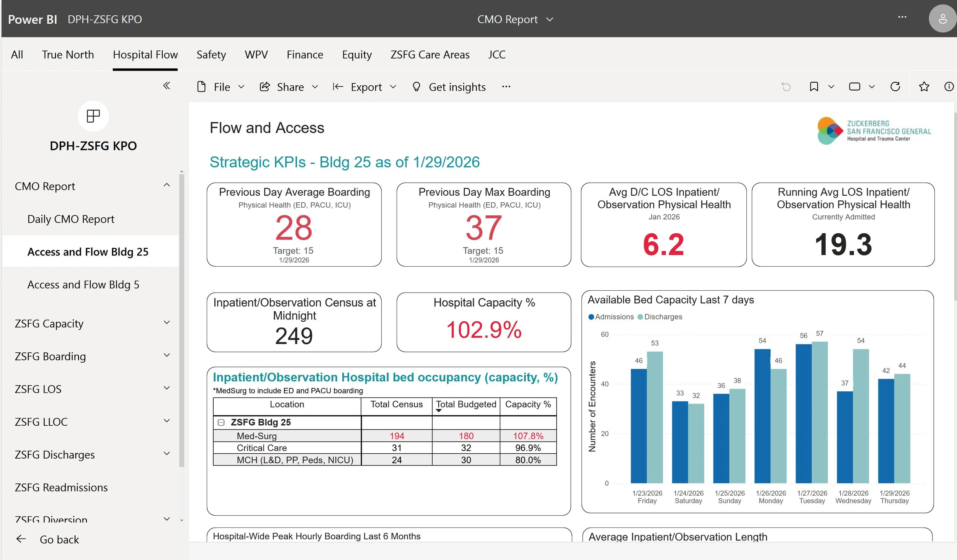This screenshot has width=957, height=560.
Task: Open the toolbar more options ellipsis
Action: (506, 86)
